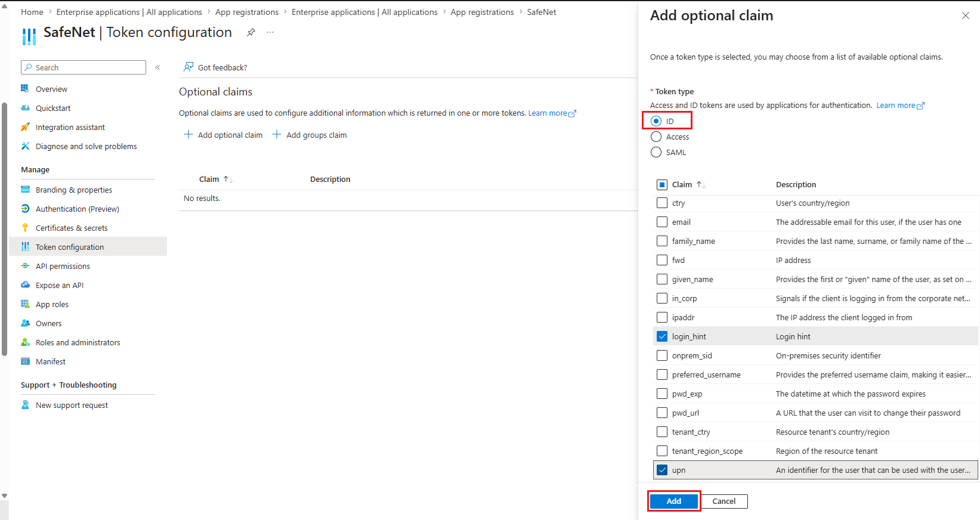This screenshot has height=520, width=980.
Task: Go to Home in the breadcrumb
Action: pyautogui.click(x=32, y=12)
